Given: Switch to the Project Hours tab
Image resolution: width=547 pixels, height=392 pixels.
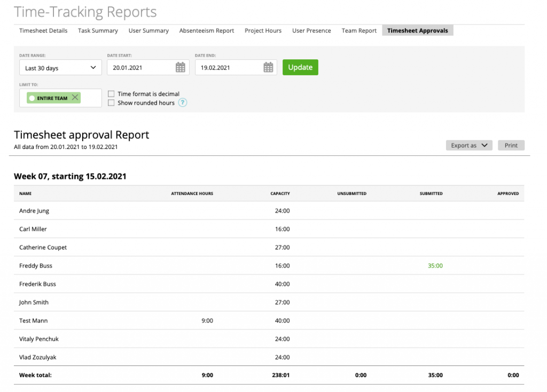Looking at the screenshot, I should pos(263,30).
